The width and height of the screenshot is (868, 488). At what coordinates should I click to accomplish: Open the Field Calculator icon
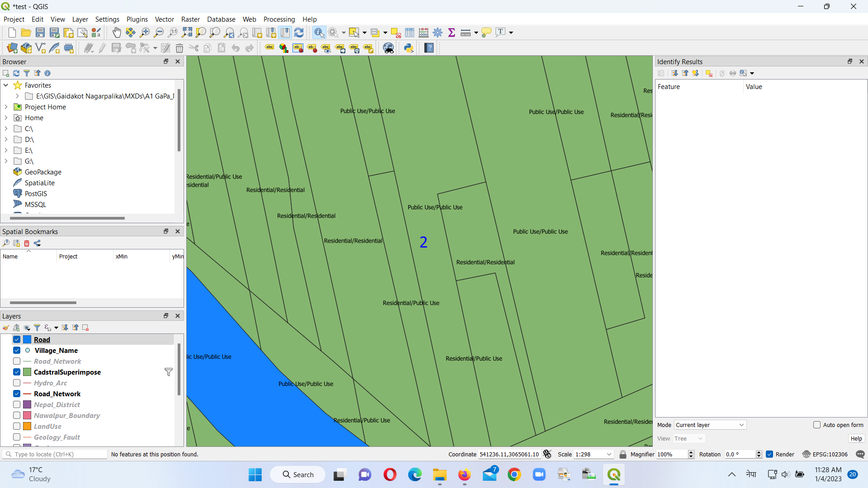pos(424,33)
